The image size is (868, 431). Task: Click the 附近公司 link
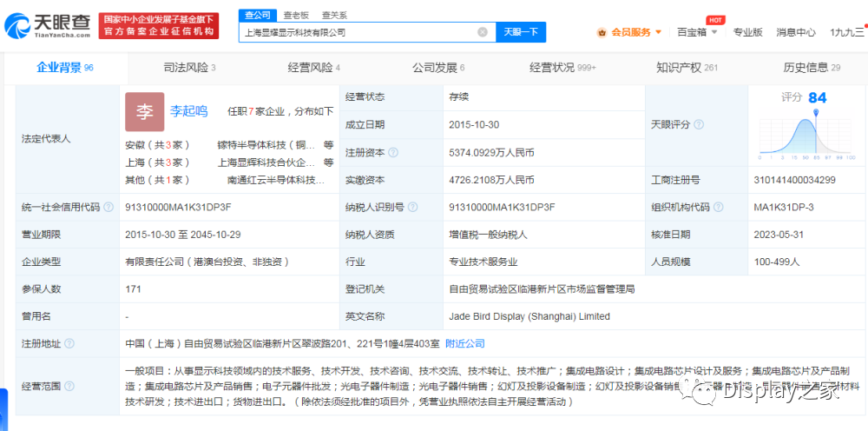click(465, 343)
